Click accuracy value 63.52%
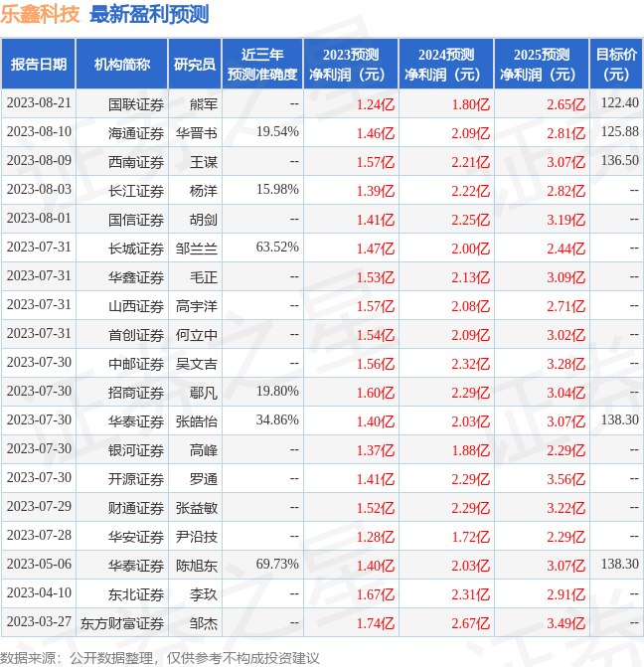 277,248
